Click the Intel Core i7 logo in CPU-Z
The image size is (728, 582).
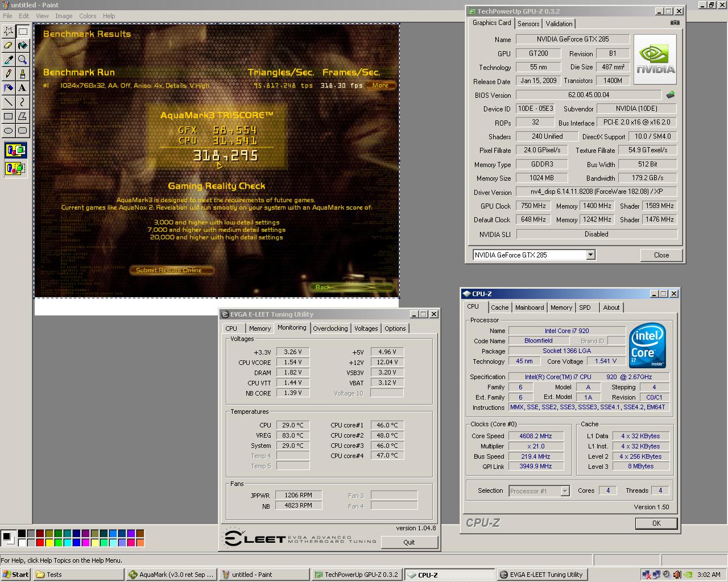pyautogui.click(x=648, y=345)
